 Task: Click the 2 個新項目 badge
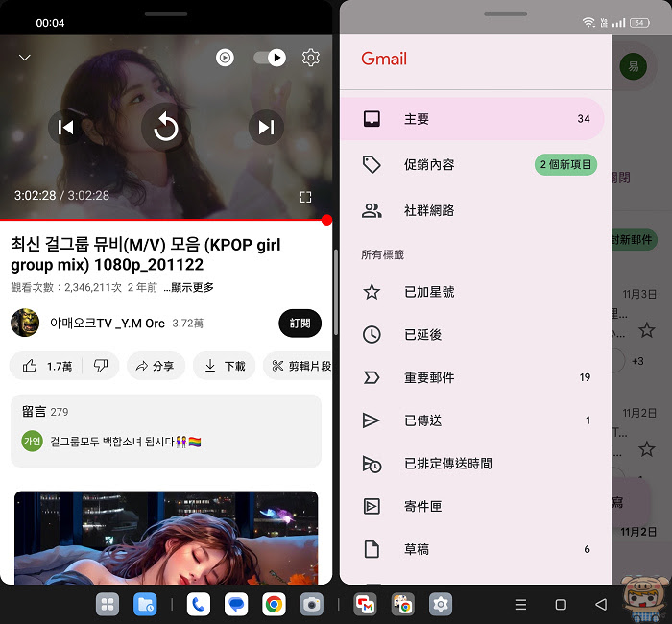click(565, 164)
